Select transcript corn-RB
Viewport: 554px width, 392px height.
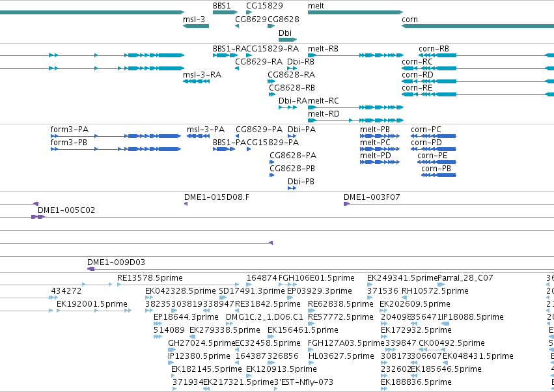pos(434,49)
